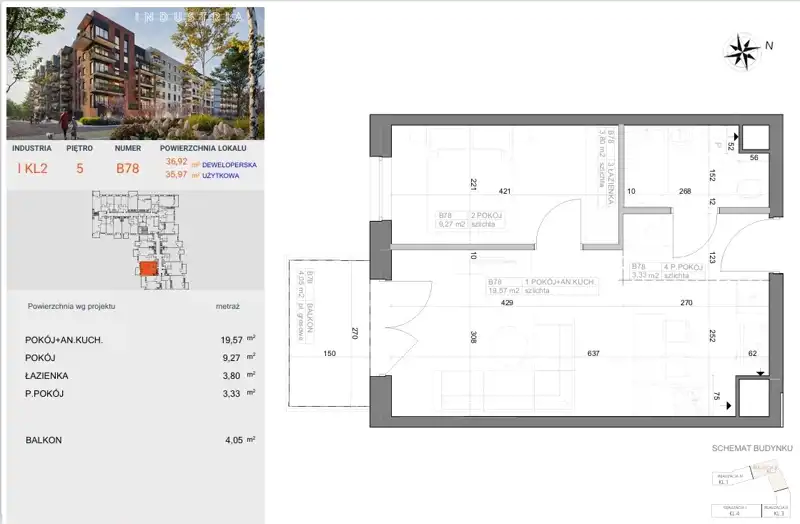Select the POKÓJ+AN.KUCH. area row
This screenshot has width=800, height=524.
(135, 340)
